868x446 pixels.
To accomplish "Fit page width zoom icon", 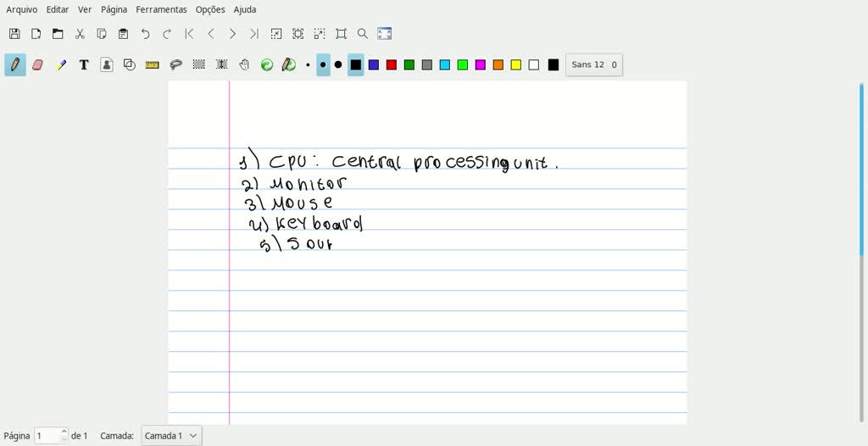I will (298, 34).
